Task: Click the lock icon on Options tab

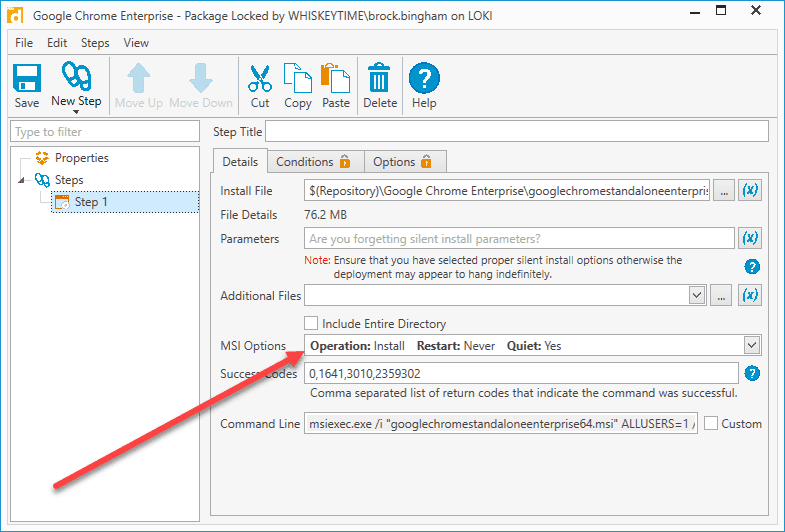Action: 426,161
